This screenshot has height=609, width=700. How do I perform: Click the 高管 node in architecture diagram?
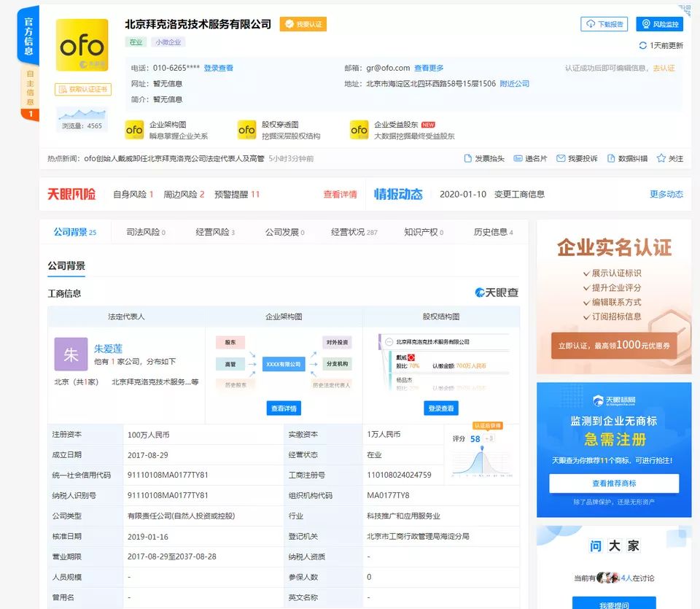[x=230, y=364]
